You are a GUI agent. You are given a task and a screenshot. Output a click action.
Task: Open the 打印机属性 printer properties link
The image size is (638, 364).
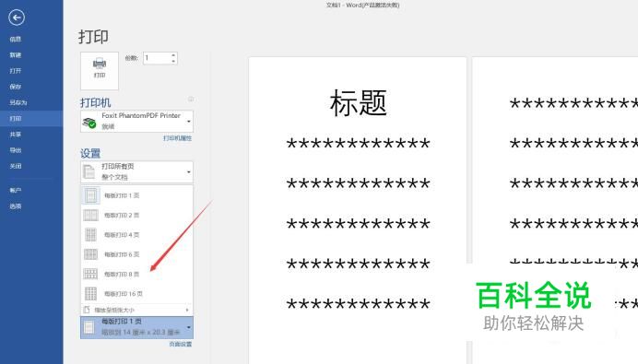click(x=177, y=138)
